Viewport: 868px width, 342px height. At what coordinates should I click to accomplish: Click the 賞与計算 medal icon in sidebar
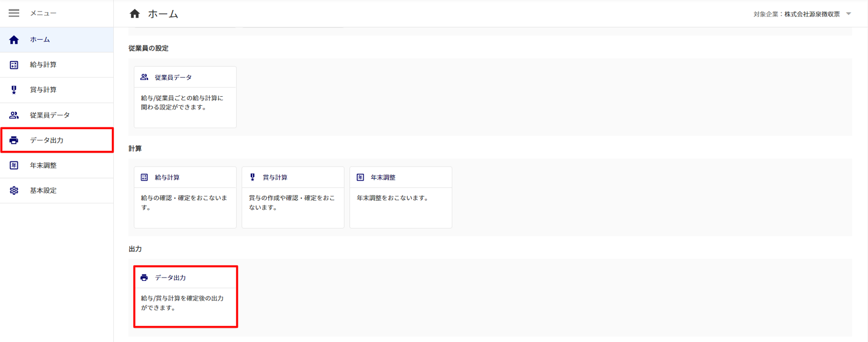pos(14,90)
